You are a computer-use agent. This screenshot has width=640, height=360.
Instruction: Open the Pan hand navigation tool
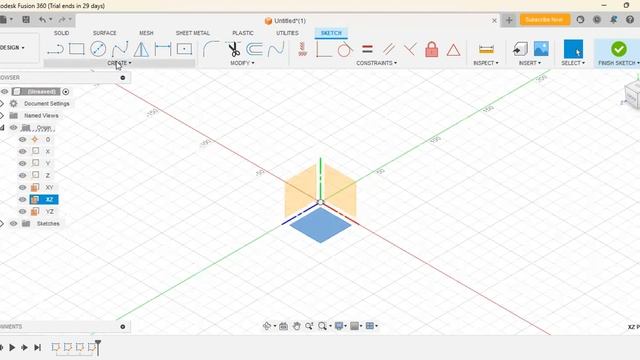(x=296, y=326)
